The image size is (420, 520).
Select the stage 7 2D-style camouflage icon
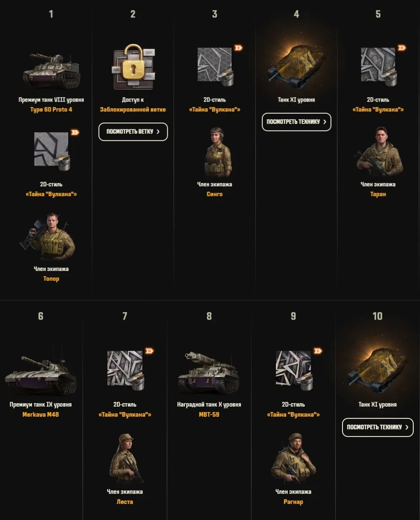point(126,370)
